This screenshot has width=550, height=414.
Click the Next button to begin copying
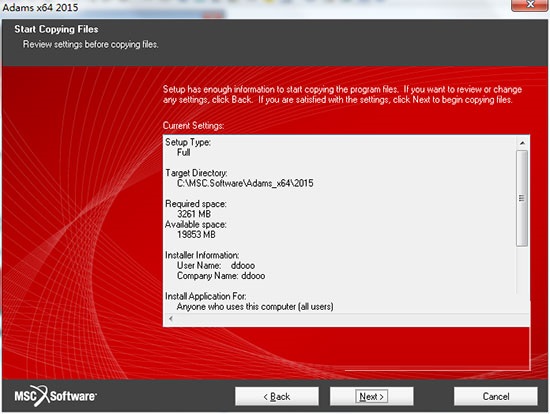[371, 396]
